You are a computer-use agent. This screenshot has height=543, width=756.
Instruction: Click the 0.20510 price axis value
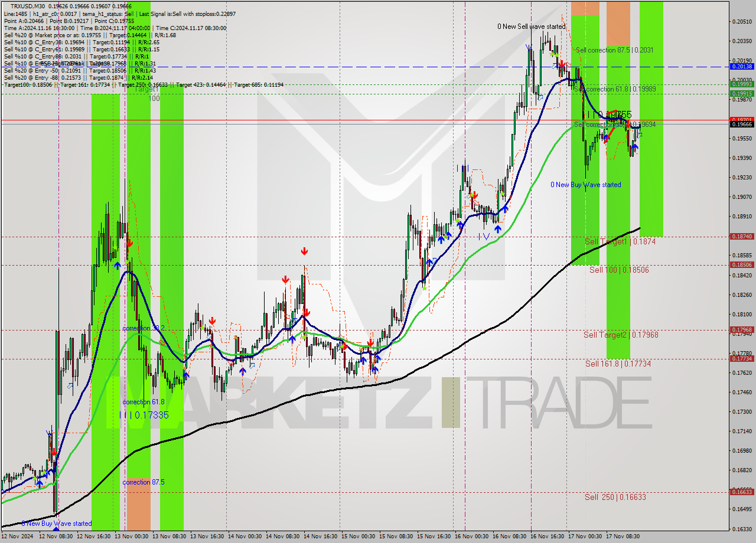tap(742, 21)
